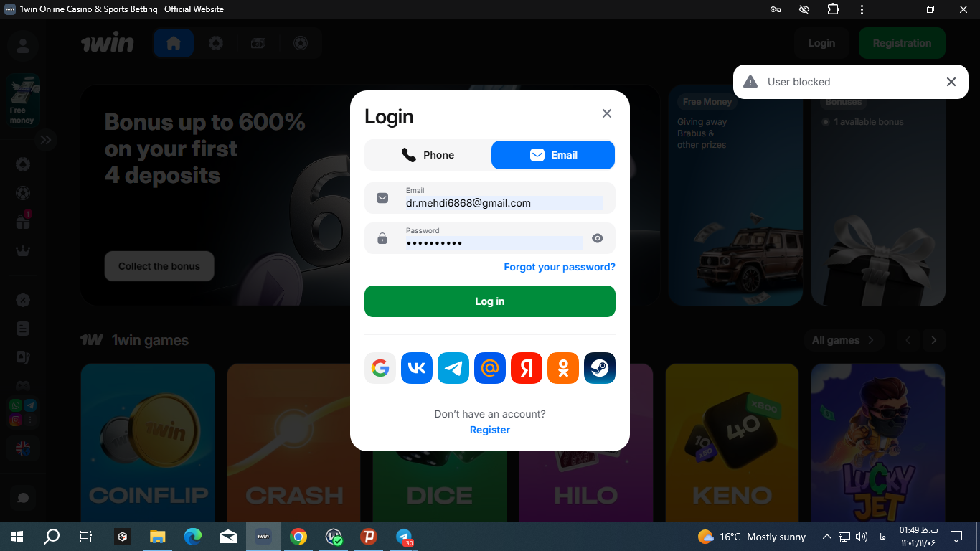
Task: Select the Mail.ru @ login icon
Action: (490, 368)
